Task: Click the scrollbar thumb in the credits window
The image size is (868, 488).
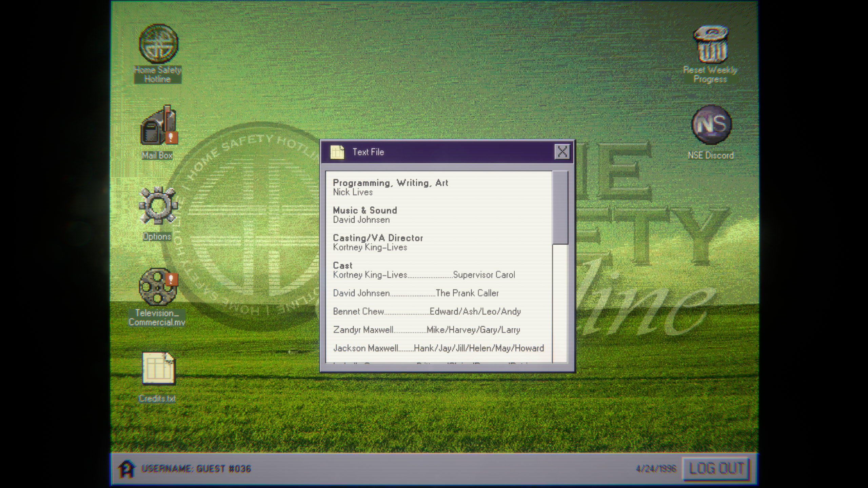Action: click(560, 207)
